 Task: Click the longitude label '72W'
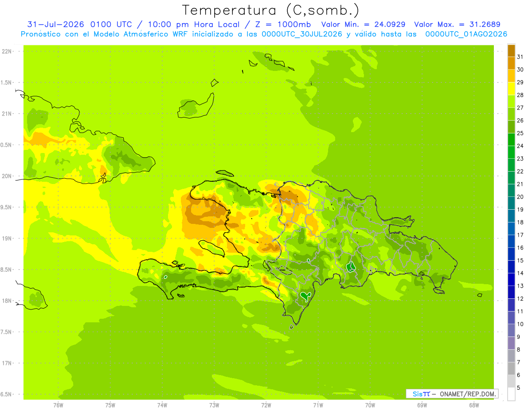(x=266, y=405)
